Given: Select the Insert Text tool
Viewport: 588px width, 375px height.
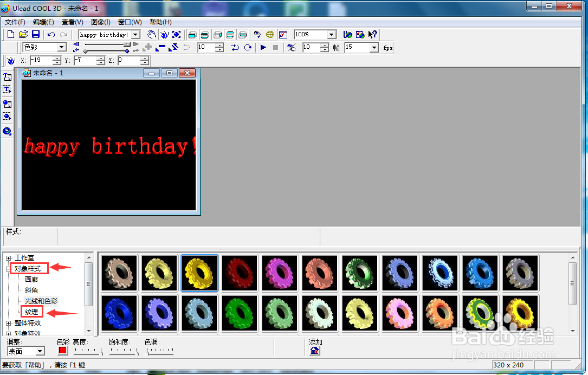Looking at the screenshot, I should [x=7, y=77].
